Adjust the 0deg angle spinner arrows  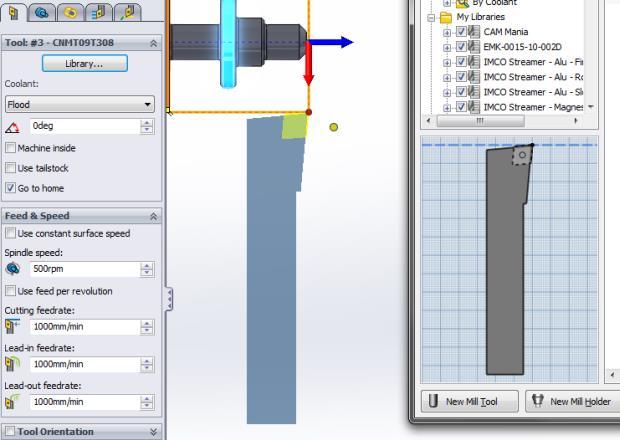click(x=147, y=127)
